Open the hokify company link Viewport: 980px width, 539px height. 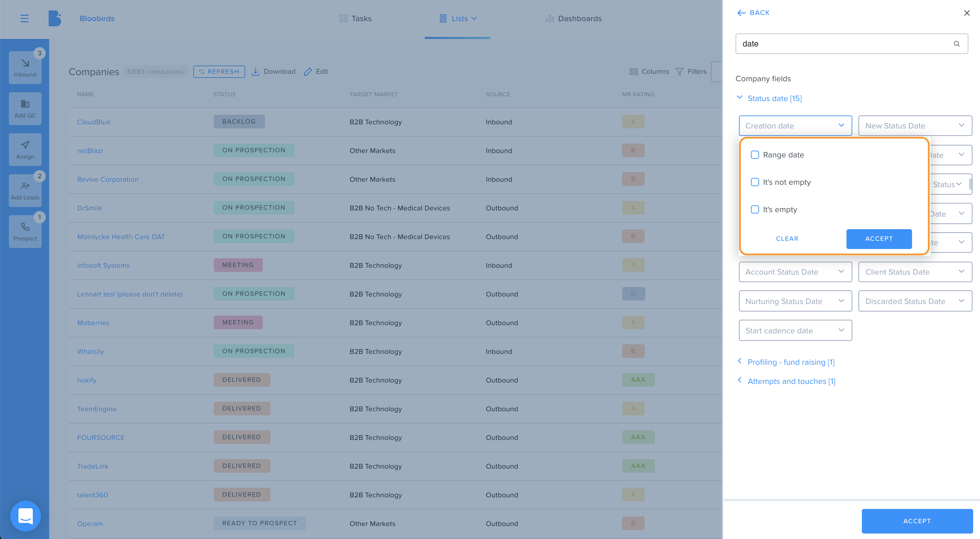pyautogui.click(x=87, y=380)
